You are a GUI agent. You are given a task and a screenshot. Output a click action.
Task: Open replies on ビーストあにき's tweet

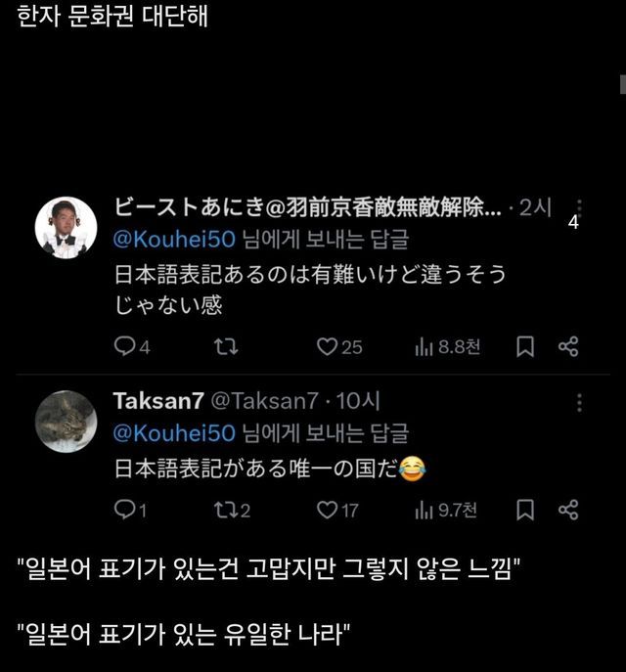point(125,346)
